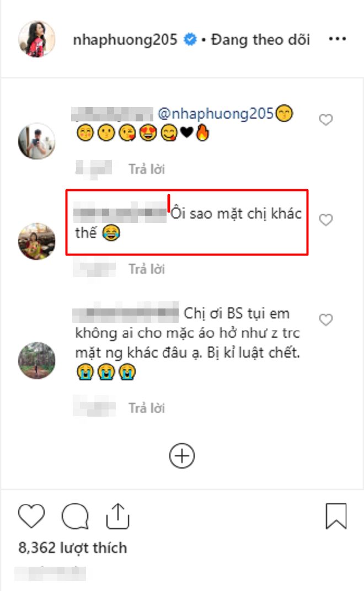Save the post with the bookmark icon
364x591 pixels.
(x=336, y=515)
